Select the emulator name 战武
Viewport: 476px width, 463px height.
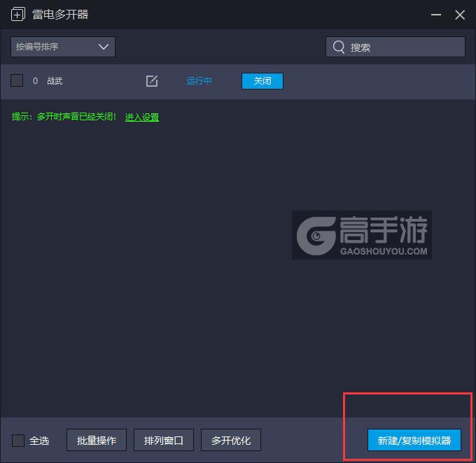tap(55, 81)
